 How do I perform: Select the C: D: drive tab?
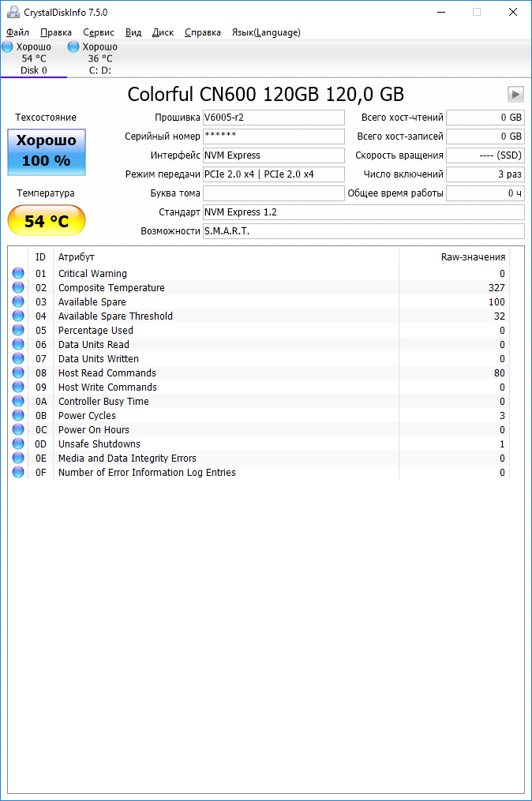99,58
